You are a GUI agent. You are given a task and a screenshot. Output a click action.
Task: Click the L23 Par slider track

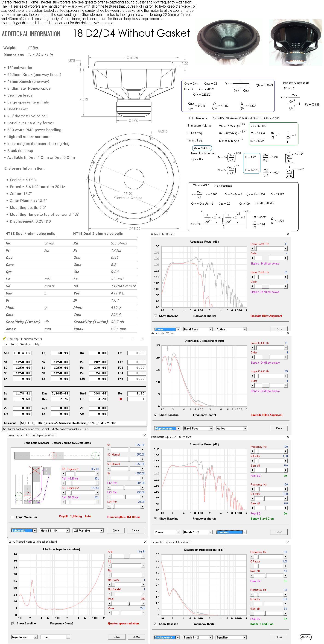click(126, 497)
